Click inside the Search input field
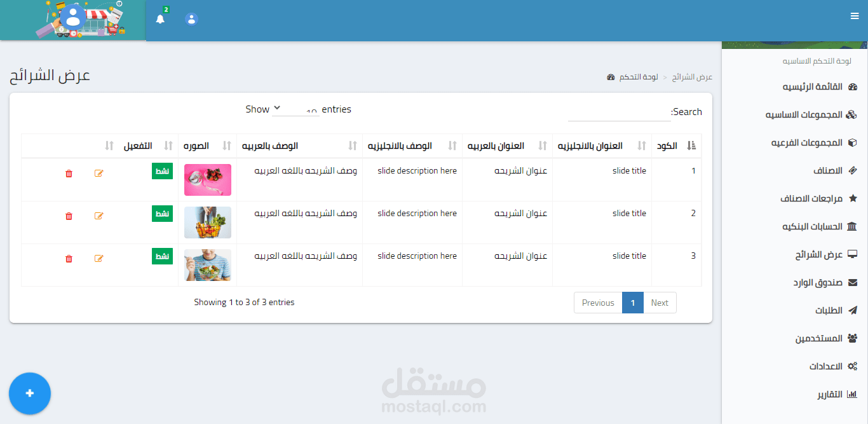The image size is (868, 424). 620,112
